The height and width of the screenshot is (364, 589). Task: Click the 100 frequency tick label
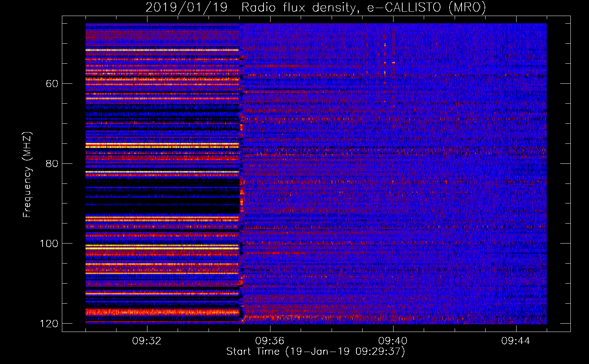(49, 244)
